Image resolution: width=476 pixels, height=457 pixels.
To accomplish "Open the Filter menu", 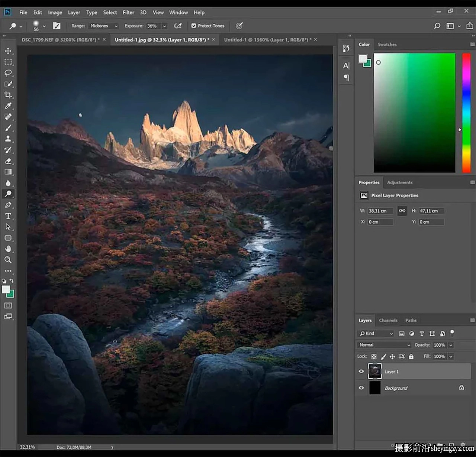I will point(128,12).
